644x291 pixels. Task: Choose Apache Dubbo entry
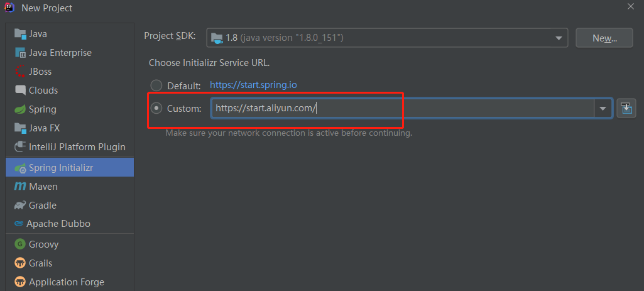click(70, 224)
